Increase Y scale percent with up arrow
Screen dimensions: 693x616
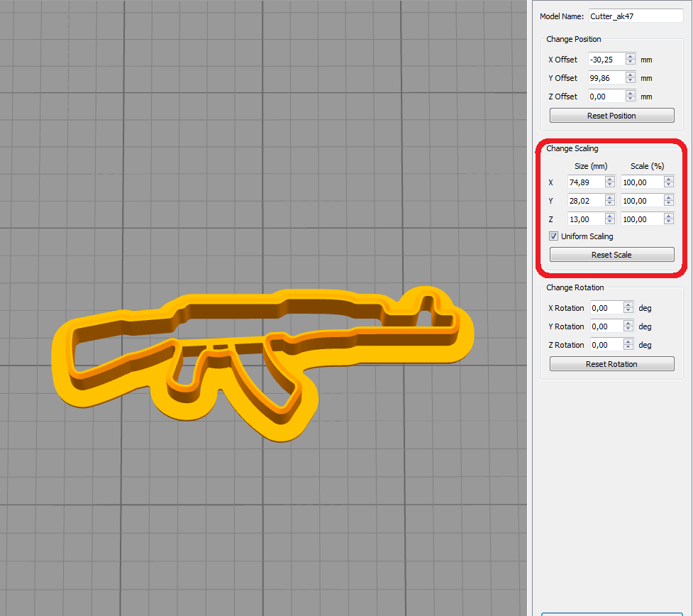(669, 198)
